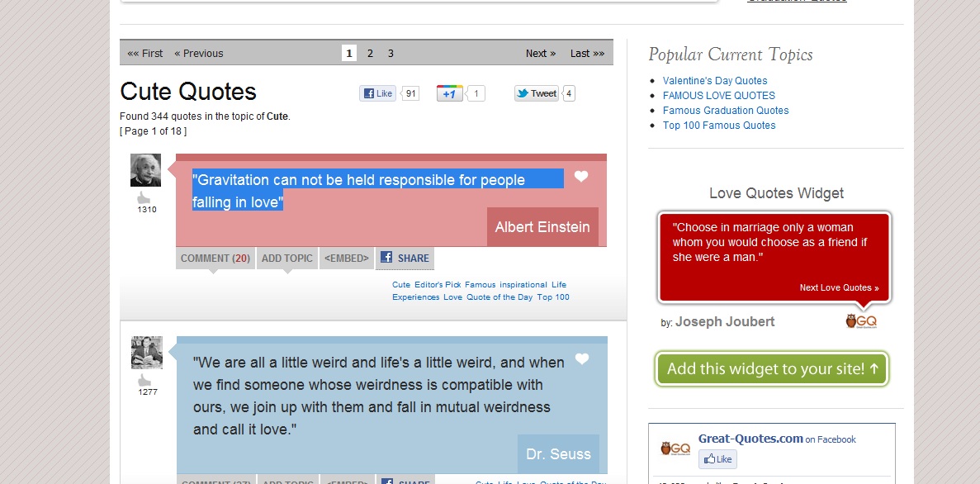Click the Cute Quotes heading
The width and height of the screenshot is (980, 484).
click(188, 92)
